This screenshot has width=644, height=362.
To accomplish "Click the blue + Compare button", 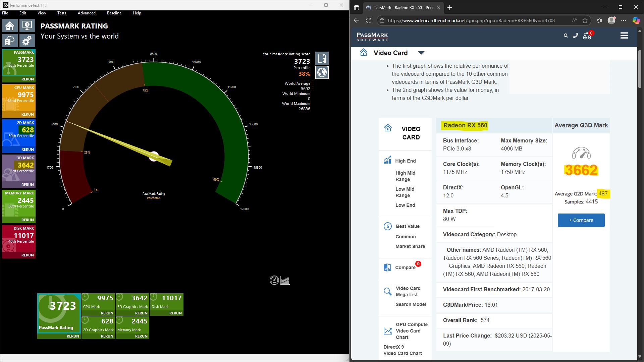I will click(581, 220).
